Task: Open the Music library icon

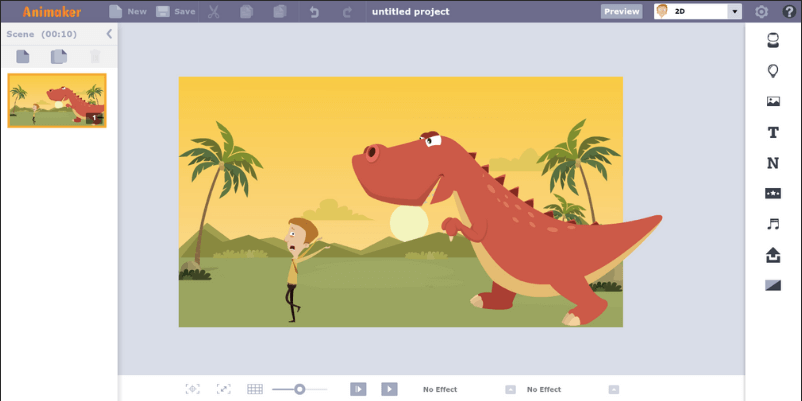Action: click(772, 224)
